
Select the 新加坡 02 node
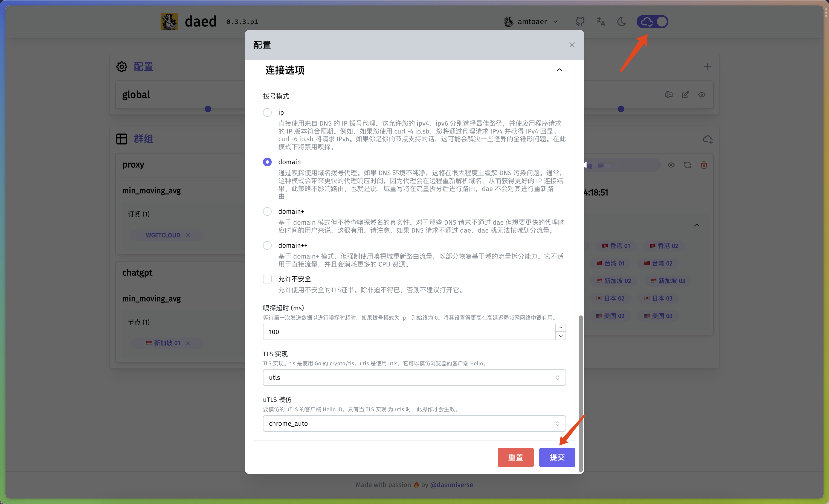[x=613, y=281]
